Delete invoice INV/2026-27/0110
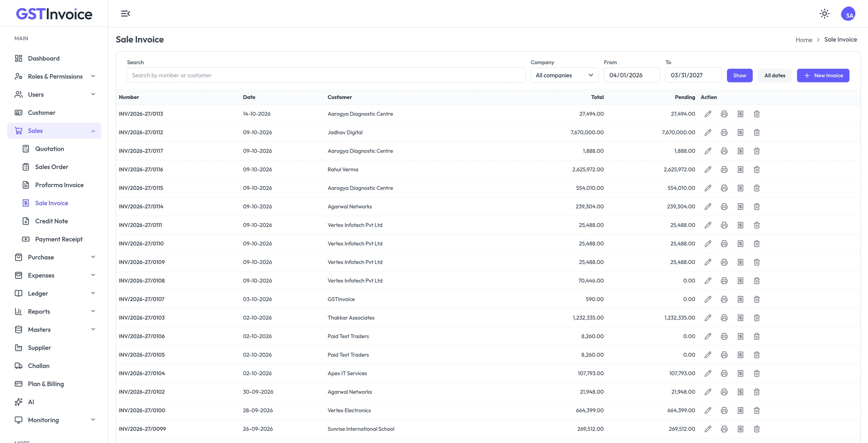Viewport: 868px width, 443px height. 757,244
